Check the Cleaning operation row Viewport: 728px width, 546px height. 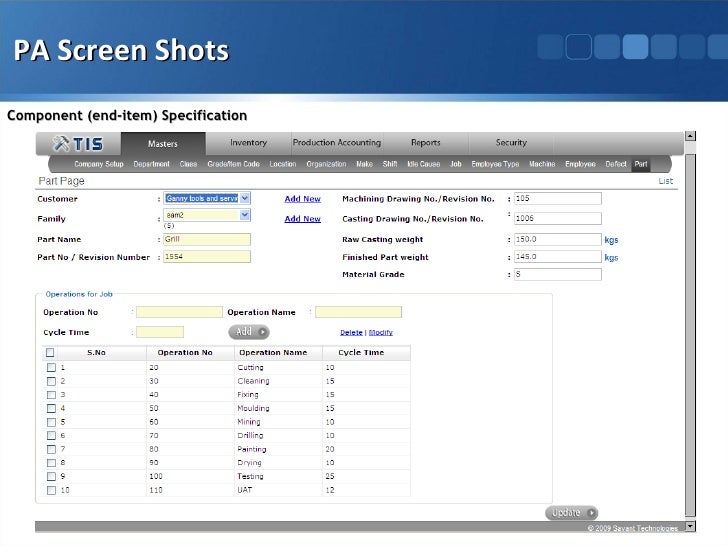click(51, 381)
